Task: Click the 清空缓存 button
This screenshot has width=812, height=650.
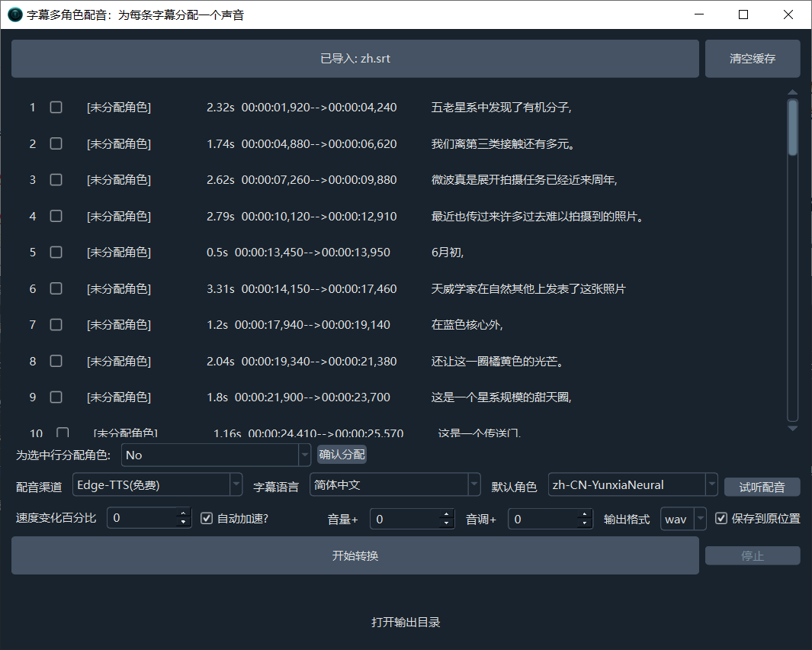Action: point(753,58)
